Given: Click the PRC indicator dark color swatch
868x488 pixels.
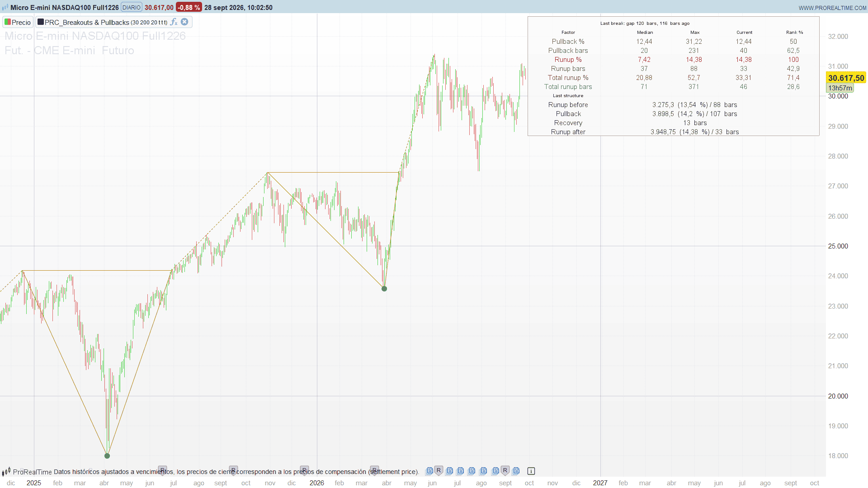Looking at the screenshot, I should tap(40, 22).
